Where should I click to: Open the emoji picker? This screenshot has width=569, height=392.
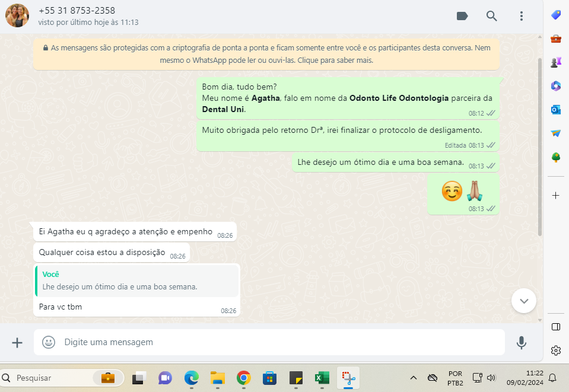point(49,342)
